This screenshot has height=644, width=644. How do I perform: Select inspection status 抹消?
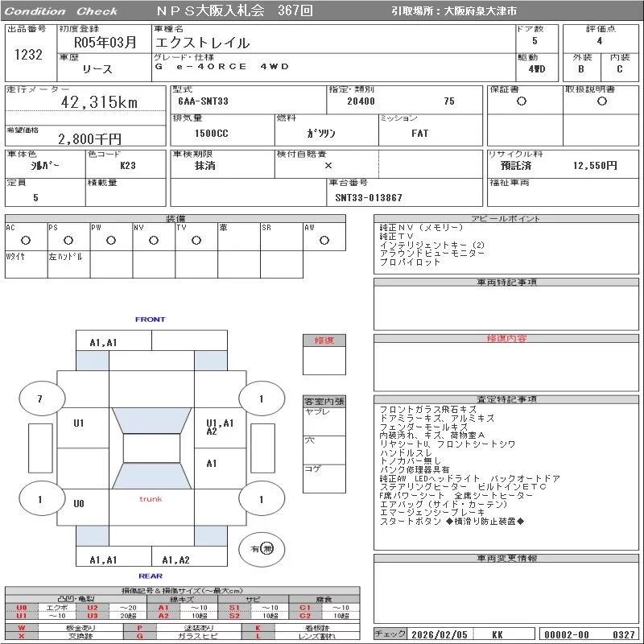pyautogui.click(x=205, y=166)
